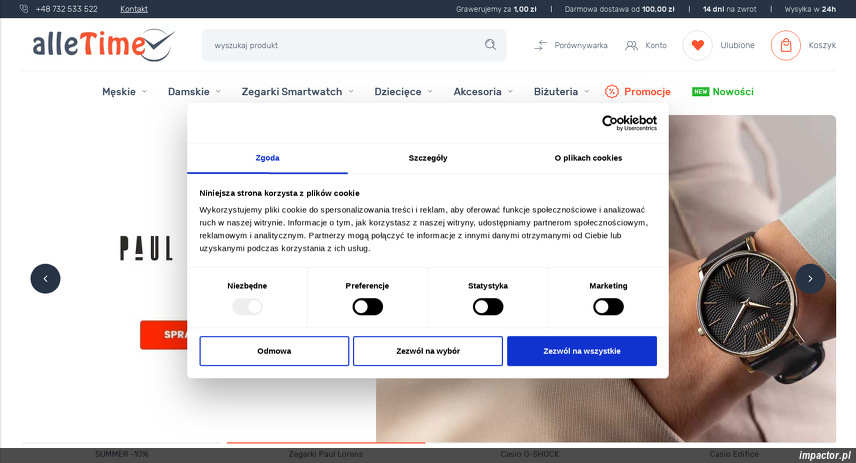Click the Koszyk link text
This screenshot has width=856, height=463.
(822, 45)
